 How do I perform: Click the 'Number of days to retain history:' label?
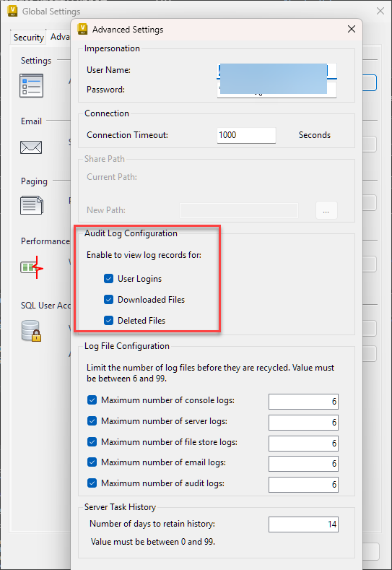(x=152, y=524)
